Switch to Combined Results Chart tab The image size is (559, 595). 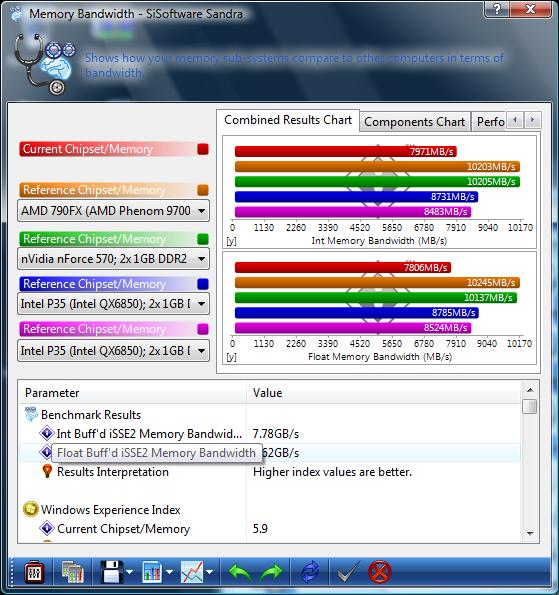(x=288, y=120)
